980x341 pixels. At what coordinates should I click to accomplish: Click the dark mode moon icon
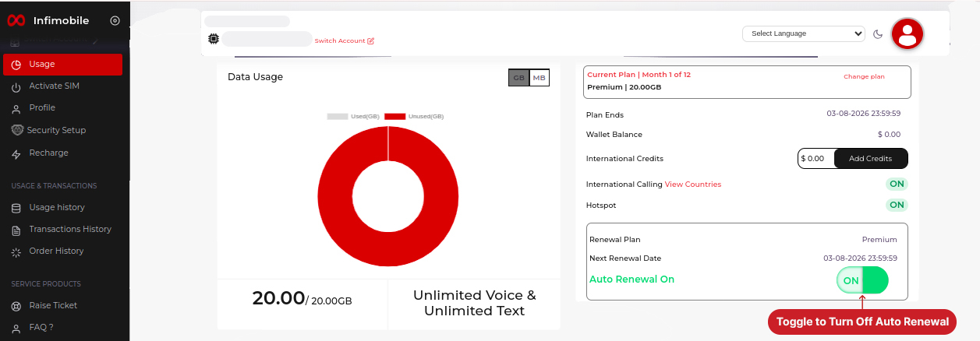[x=878, y=33]
